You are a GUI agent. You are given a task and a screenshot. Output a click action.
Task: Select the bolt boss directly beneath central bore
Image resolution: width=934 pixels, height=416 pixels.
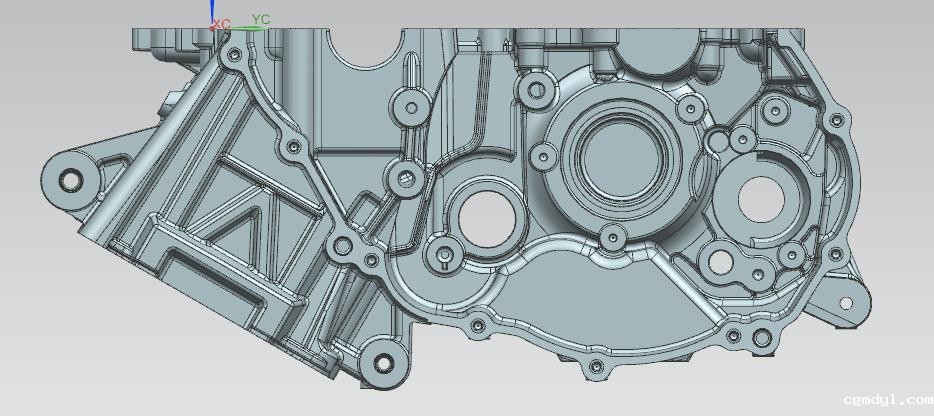click(x=610, y=238)
